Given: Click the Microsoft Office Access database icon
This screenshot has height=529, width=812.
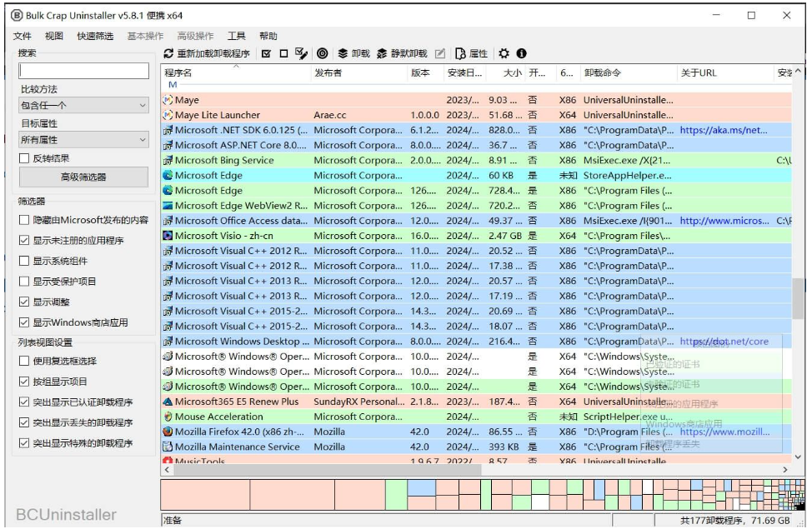Looking at the screenshot, I should click(168, 221).
